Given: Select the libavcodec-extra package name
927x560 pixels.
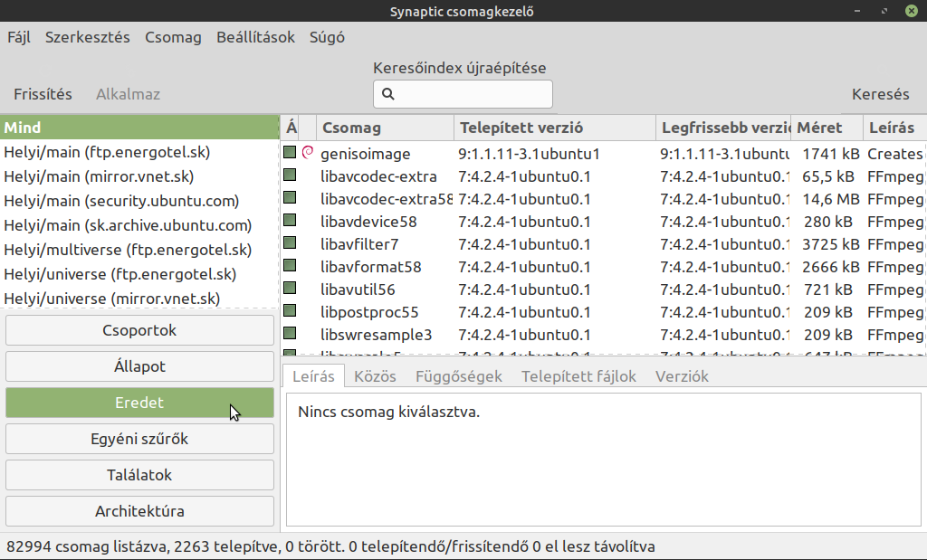Looking at the screenshot, I should 379,176.
